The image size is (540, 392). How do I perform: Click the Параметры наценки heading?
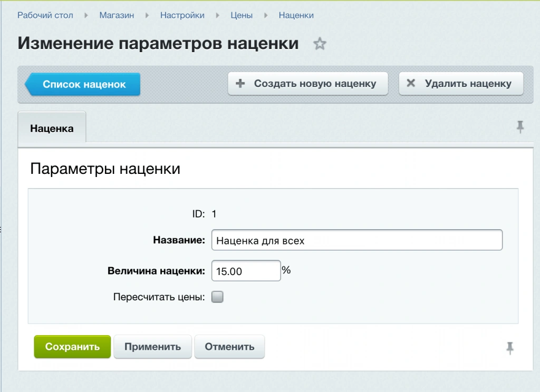click(x=105, y=169)
